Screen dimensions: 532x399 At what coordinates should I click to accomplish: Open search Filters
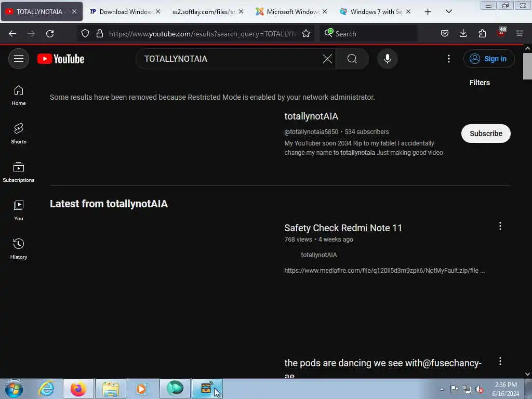click(480, 83)
